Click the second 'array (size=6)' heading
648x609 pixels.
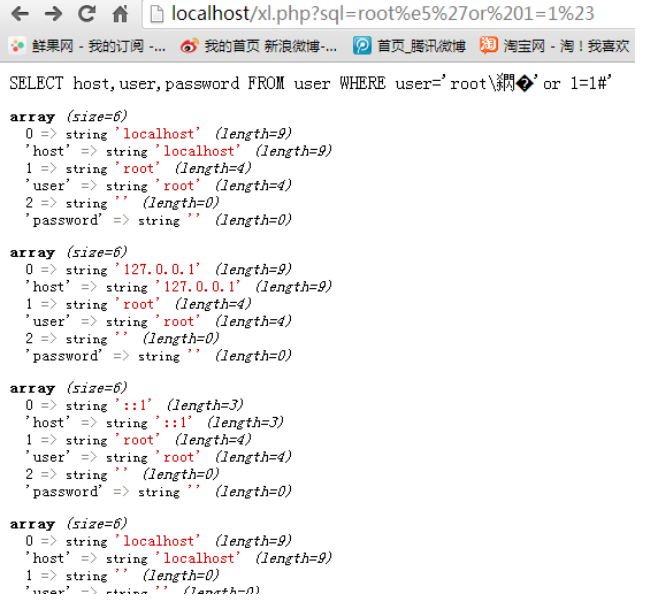(69, 252)
